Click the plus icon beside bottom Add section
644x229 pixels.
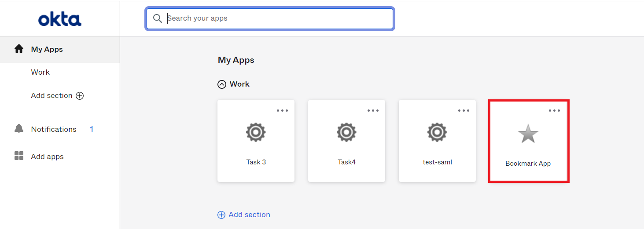pyautogui.click(x=221, y=215)
